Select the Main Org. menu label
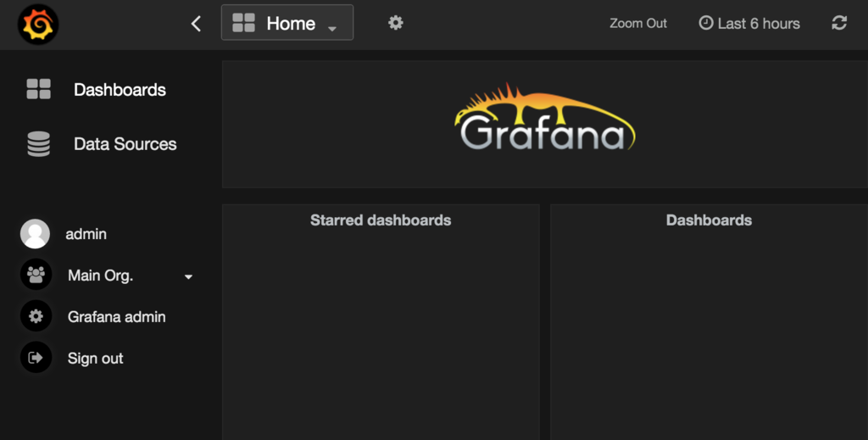Screen dimensions: 868x440 click(x=100, y=275)
